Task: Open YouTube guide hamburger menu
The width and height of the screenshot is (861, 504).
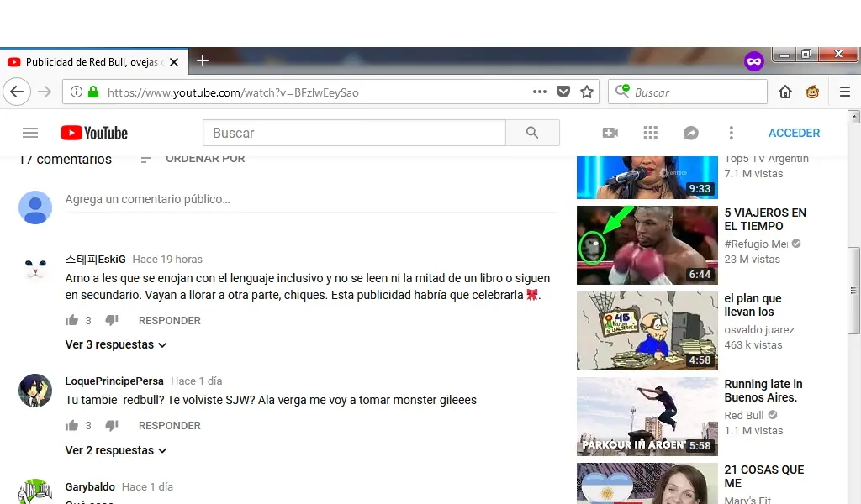Action: click(x=30, y=133)
